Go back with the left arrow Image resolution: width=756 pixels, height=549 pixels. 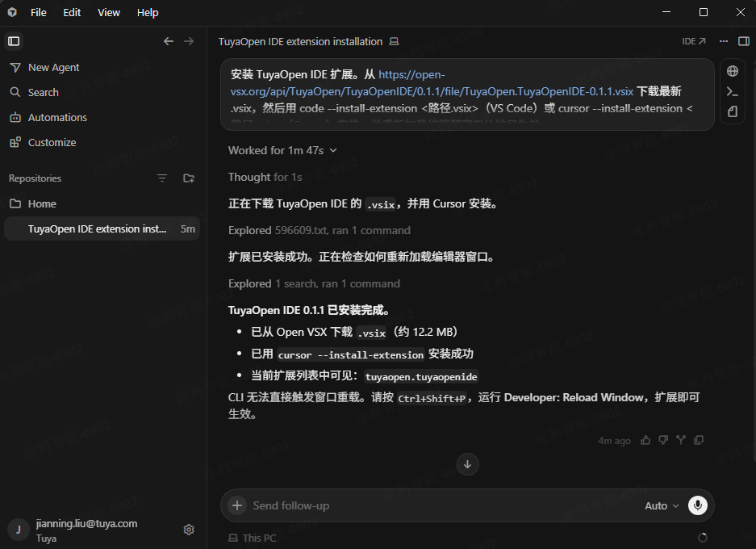click(x=169, y=41)
